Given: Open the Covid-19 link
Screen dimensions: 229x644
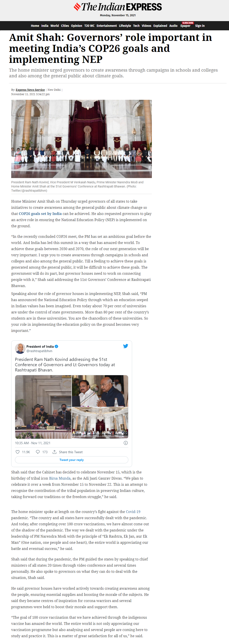Looking at the screenshot, I should (x=133, y=512).
